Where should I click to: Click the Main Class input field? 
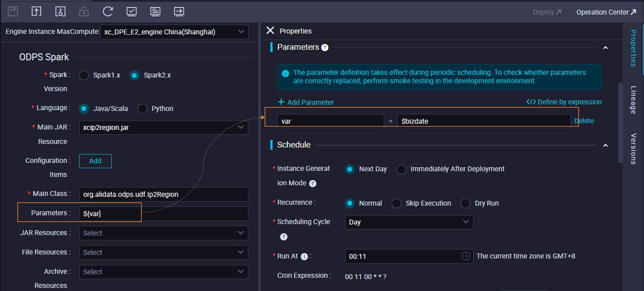coord(164,194)
